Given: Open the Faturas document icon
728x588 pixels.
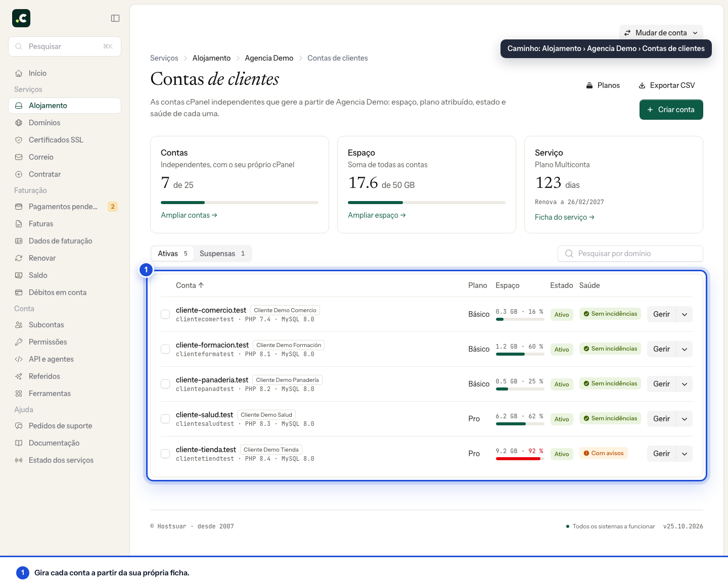Looking at the screenshot, I should [x=19, y=224].
